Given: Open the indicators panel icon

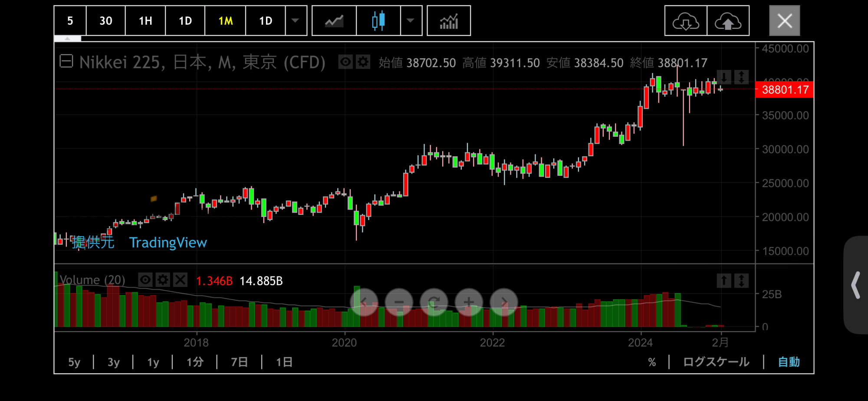Looking at the screenshot, I should 448,21.
